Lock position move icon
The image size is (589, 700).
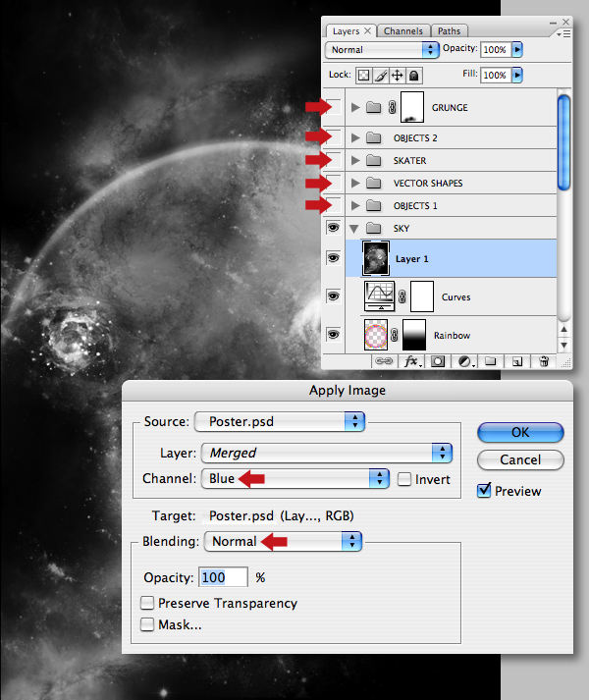click(x=397, y=76)
